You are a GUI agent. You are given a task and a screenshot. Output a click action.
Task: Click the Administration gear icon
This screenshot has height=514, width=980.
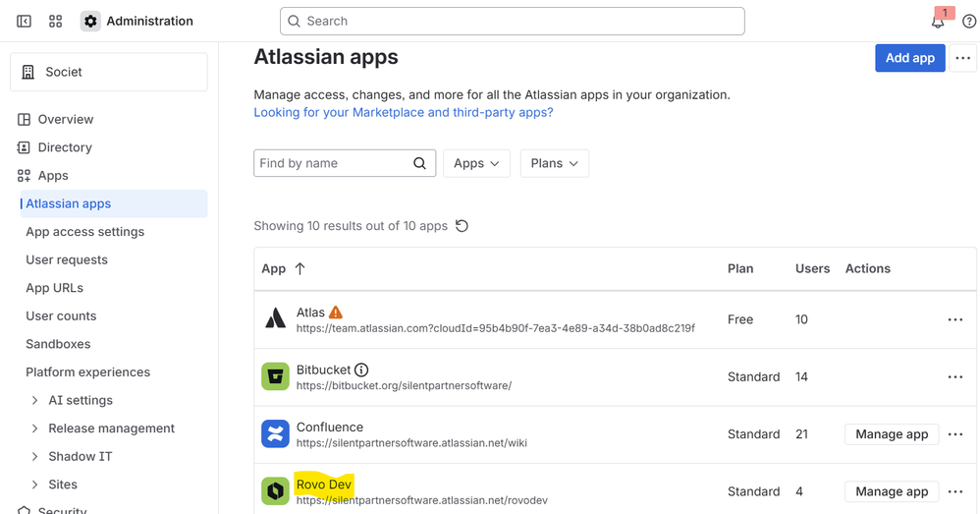90,22
